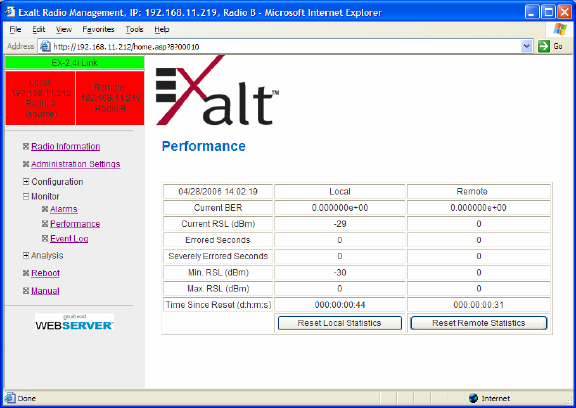Click the local Min. RSL value -30
576x408 pixels.
coord(340,272)
